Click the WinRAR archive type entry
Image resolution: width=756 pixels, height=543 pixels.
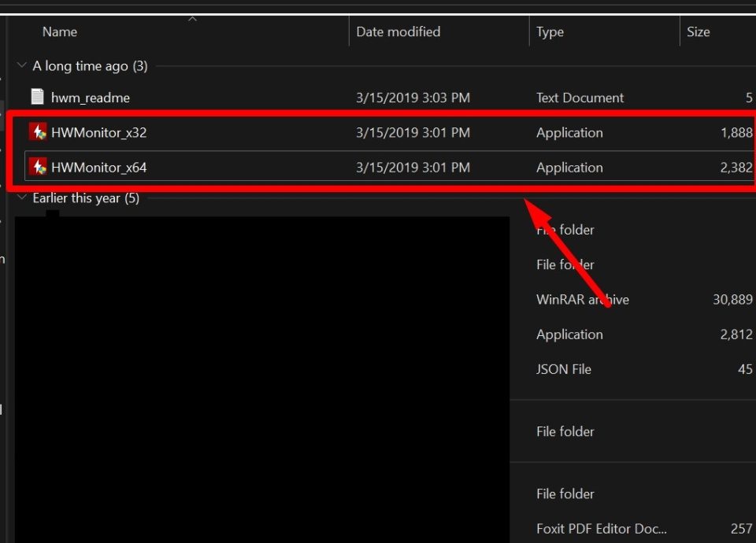(582, 300)
